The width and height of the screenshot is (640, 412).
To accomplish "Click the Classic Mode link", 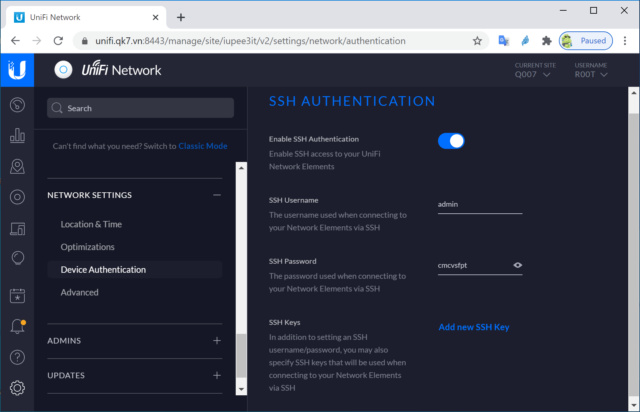I will 203,146.
